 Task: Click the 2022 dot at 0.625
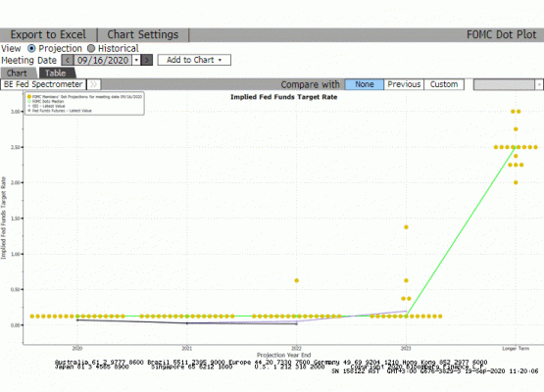[x=297, y=280]
